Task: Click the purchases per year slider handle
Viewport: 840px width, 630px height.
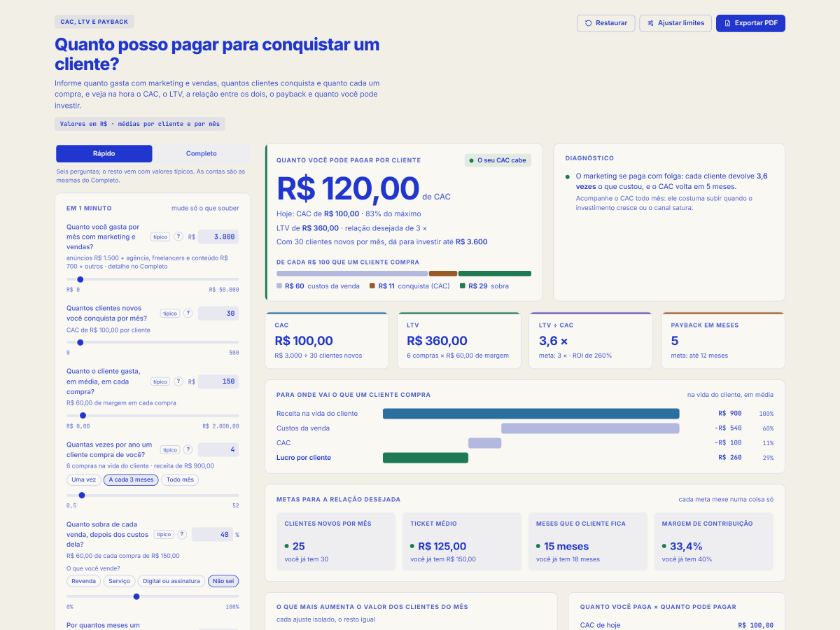Action: pos(81,495)
